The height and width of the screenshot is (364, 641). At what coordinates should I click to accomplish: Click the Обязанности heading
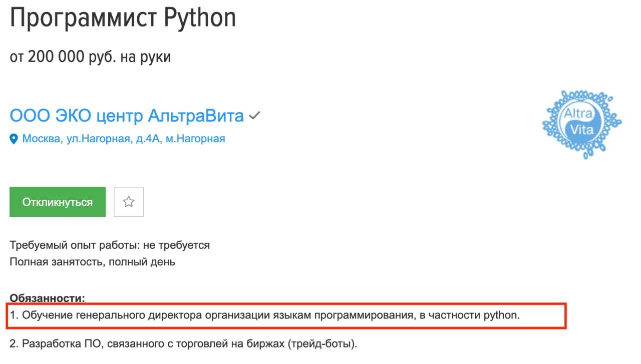[48, 298]
